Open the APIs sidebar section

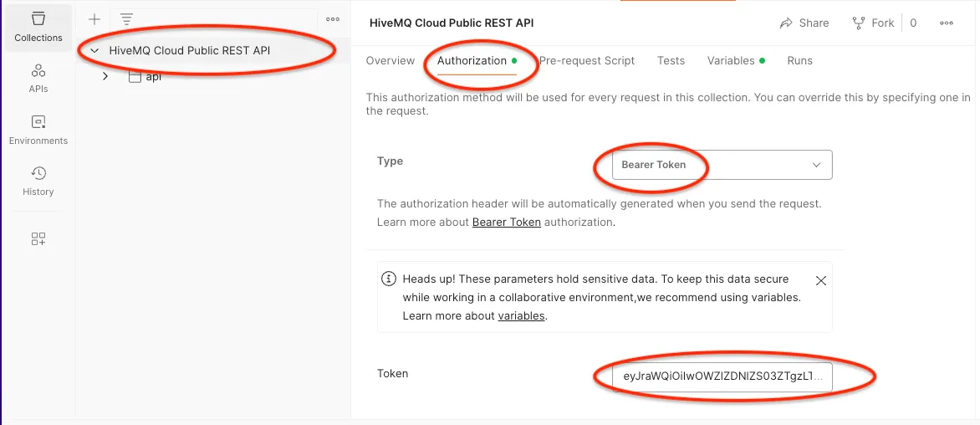[38, 79]
